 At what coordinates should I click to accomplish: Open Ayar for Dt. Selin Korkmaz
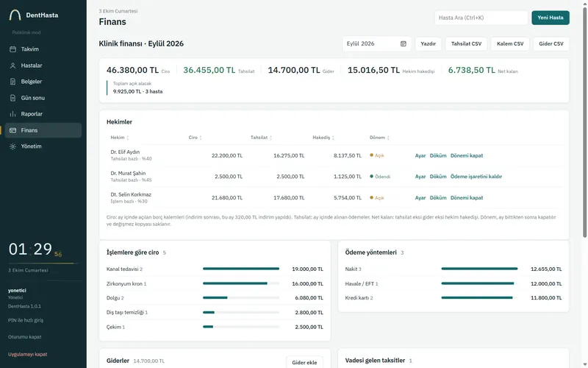420,198
